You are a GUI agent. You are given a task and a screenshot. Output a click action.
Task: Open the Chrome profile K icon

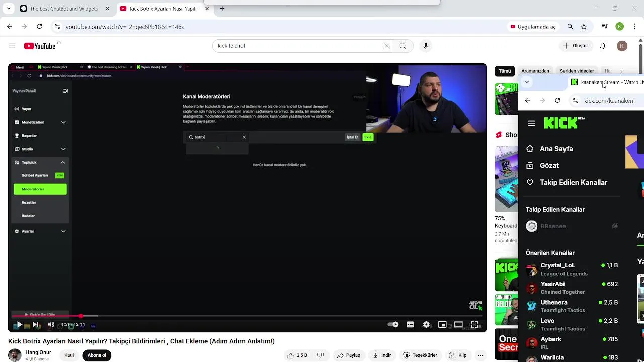(x=620, y=27)
